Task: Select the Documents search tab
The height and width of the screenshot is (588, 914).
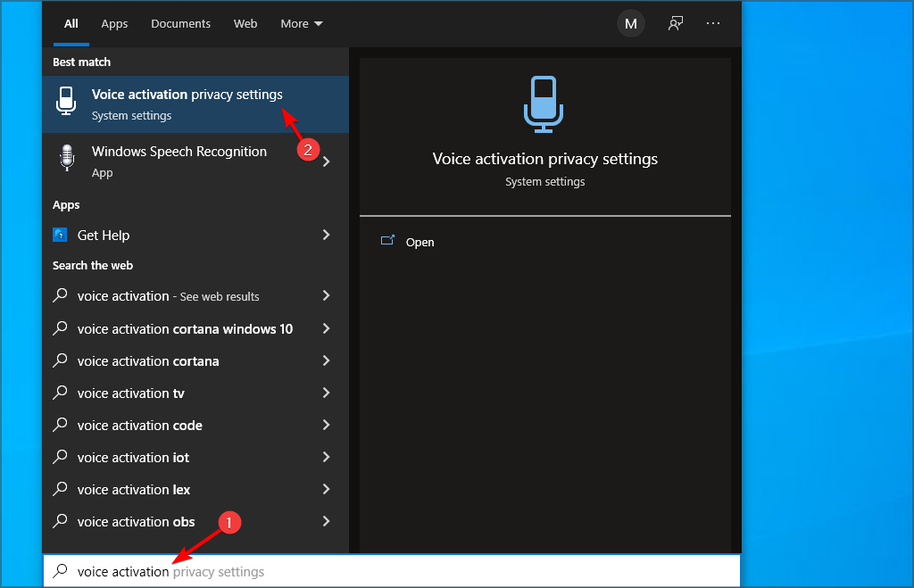Action: (x=180, y=24)
